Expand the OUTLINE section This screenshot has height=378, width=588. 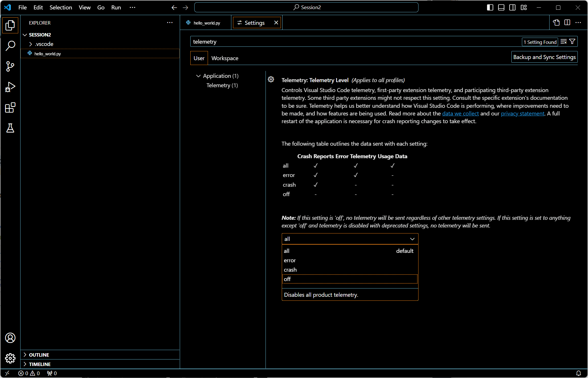(39, 355)
